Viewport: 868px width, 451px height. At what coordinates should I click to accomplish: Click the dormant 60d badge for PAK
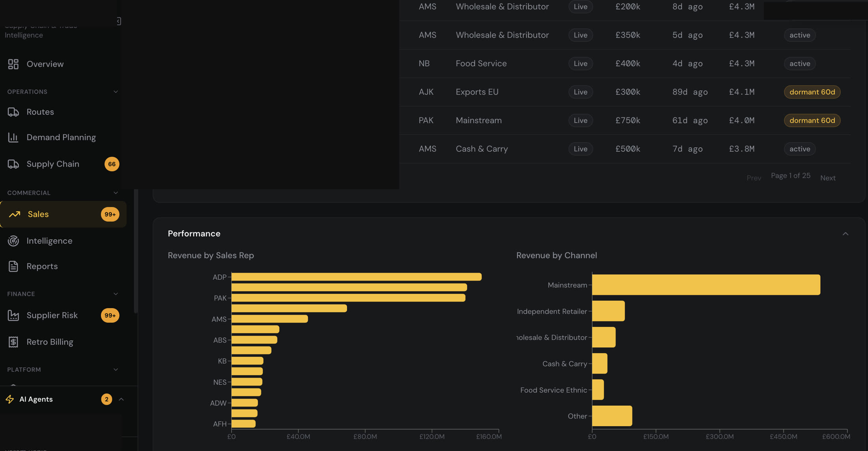tap(812, 120)
